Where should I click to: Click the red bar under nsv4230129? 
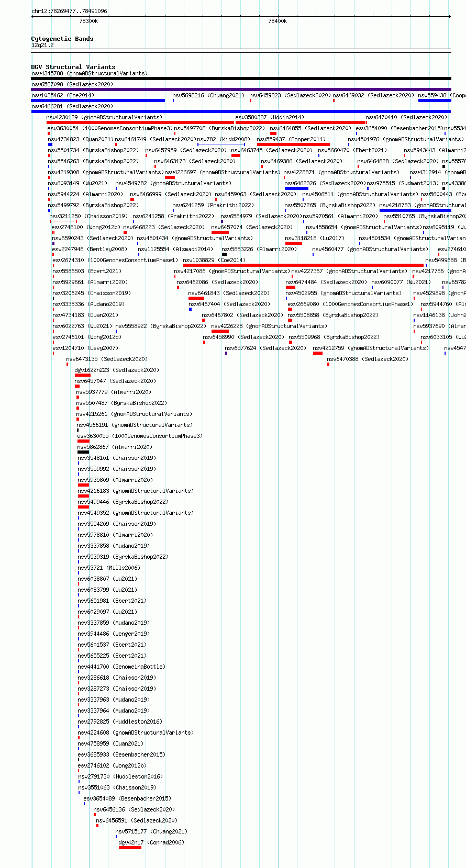140,122
